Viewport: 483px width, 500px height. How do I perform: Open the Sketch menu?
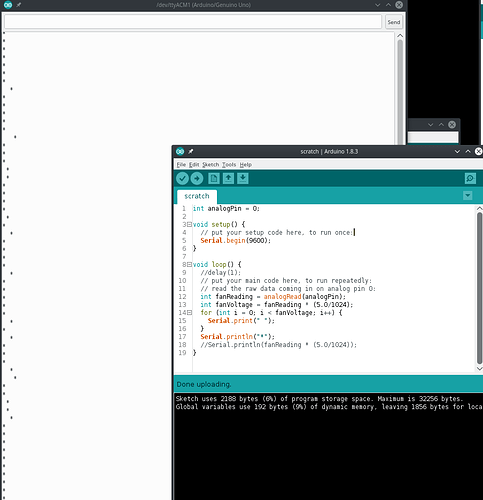tap(211, 164)
